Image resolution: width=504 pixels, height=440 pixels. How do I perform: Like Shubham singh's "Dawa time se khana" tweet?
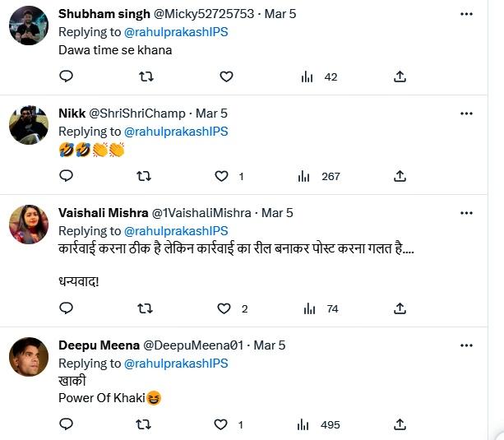(226, 76)
